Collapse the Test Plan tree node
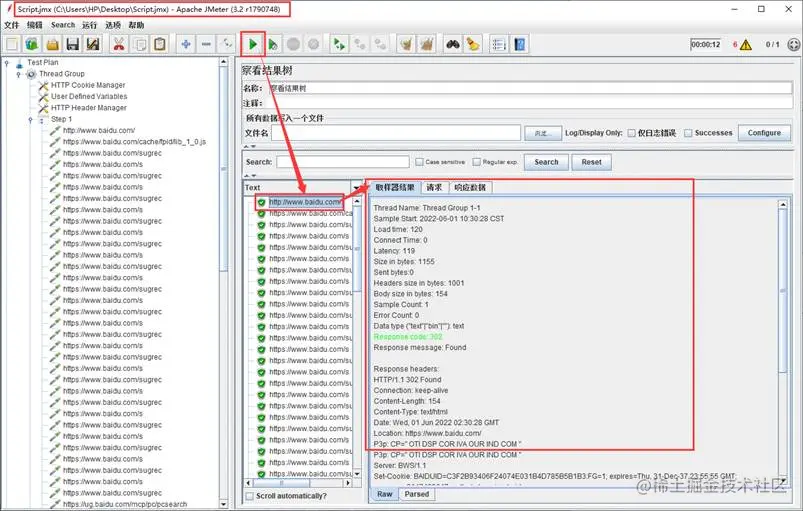This screenshot has width=803, height=511. 7,62
